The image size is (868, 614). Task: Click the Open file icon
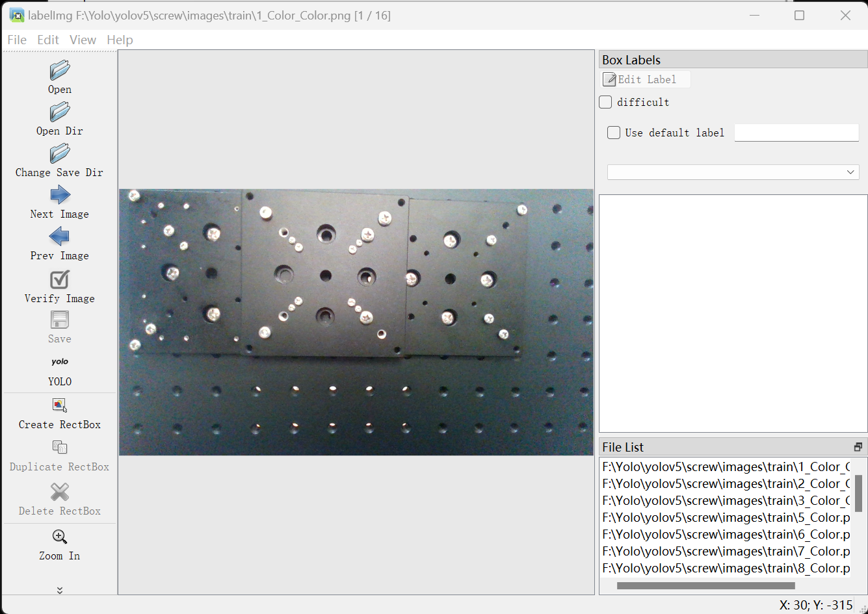point(60,70)
